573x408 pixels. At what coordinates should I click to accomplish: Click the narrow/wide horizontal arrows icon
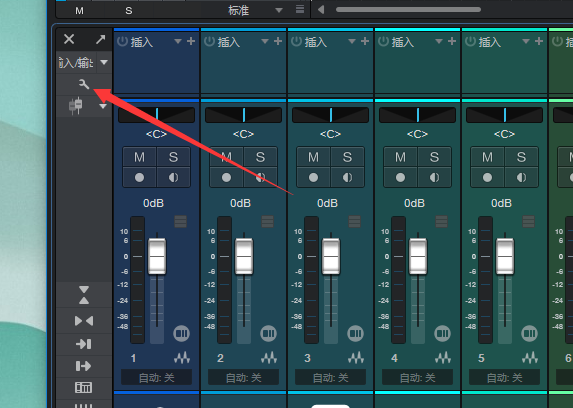click(x=84, y=321)
